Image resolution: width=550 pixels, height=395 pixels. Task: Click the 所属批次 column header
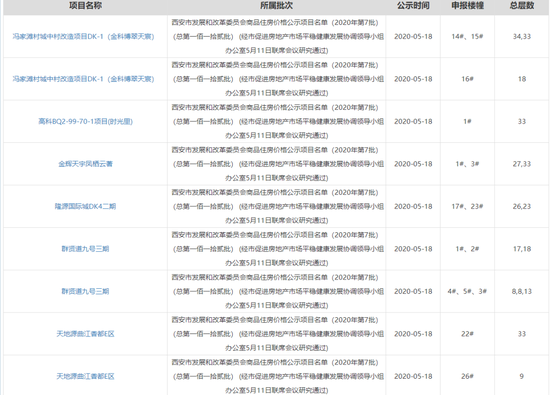coord(276,6)
